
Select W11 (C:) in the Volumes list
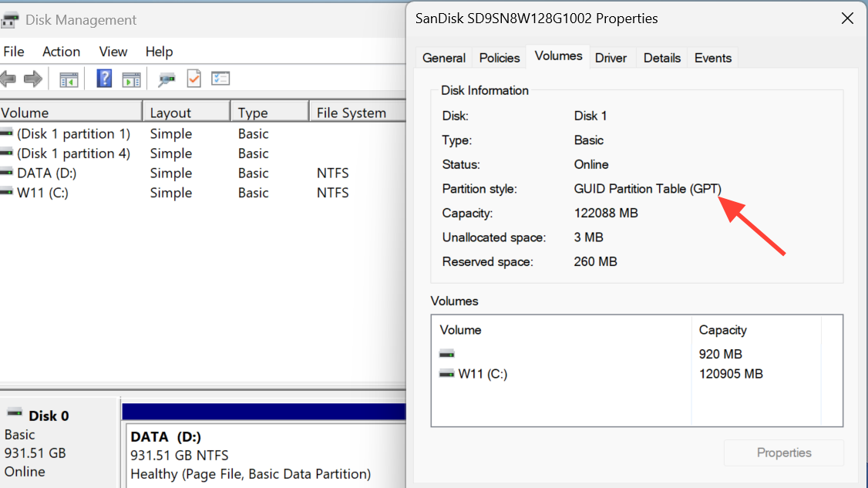(483, 374)
